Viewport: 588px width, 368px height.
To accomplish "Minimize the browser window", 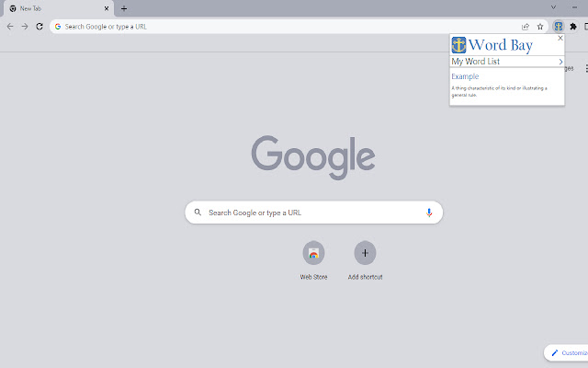I will point(574,7).
